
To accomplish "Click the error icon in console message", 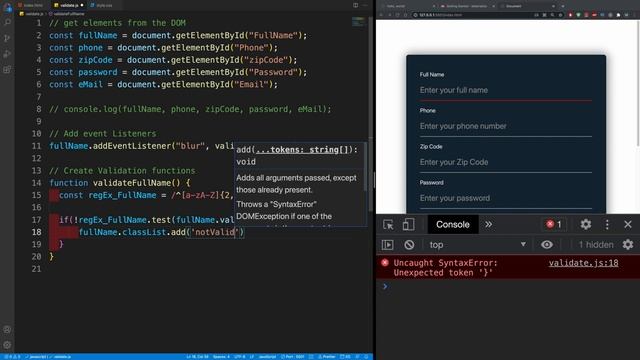I will point(385,262).
